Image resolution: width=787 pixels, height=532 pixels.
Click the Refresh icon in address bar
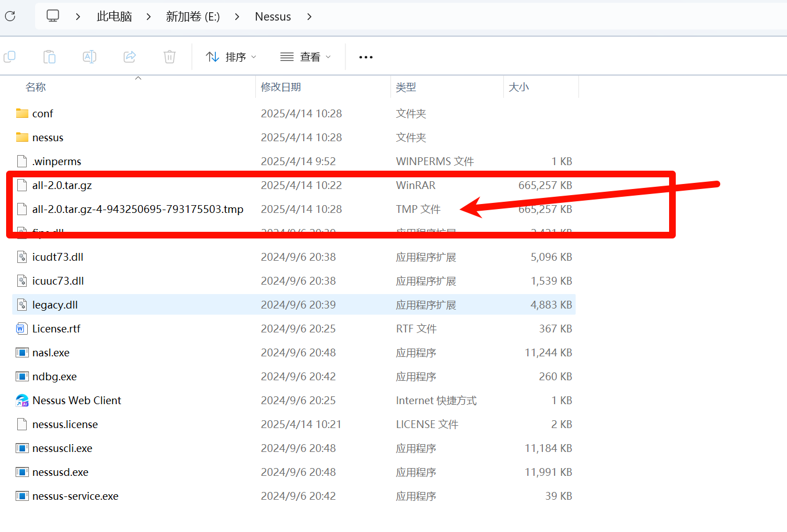(10, 16)
